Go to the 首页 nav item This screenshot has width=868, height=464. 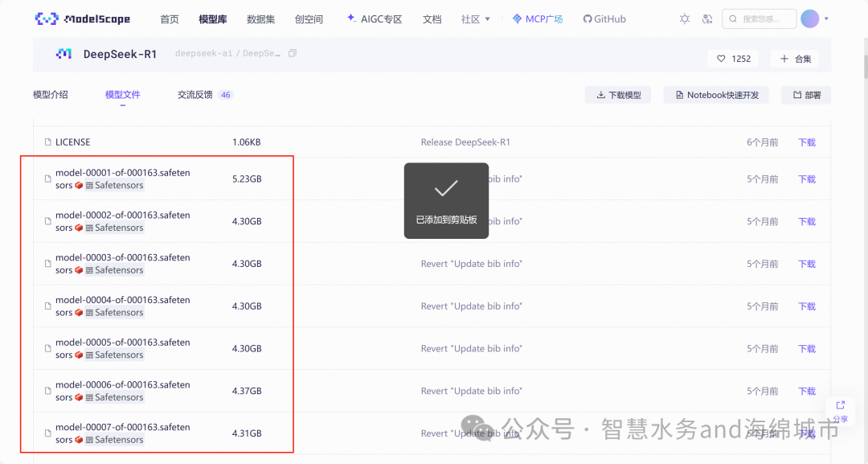click(170, 18)
